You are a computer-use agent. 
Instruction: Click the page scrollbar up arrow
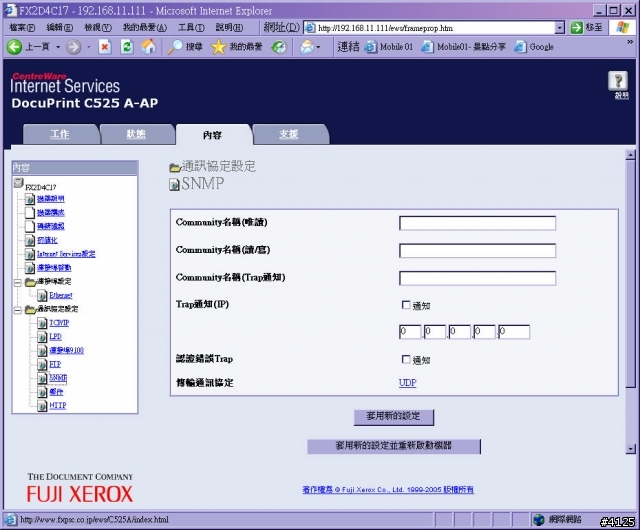point(631,155)
